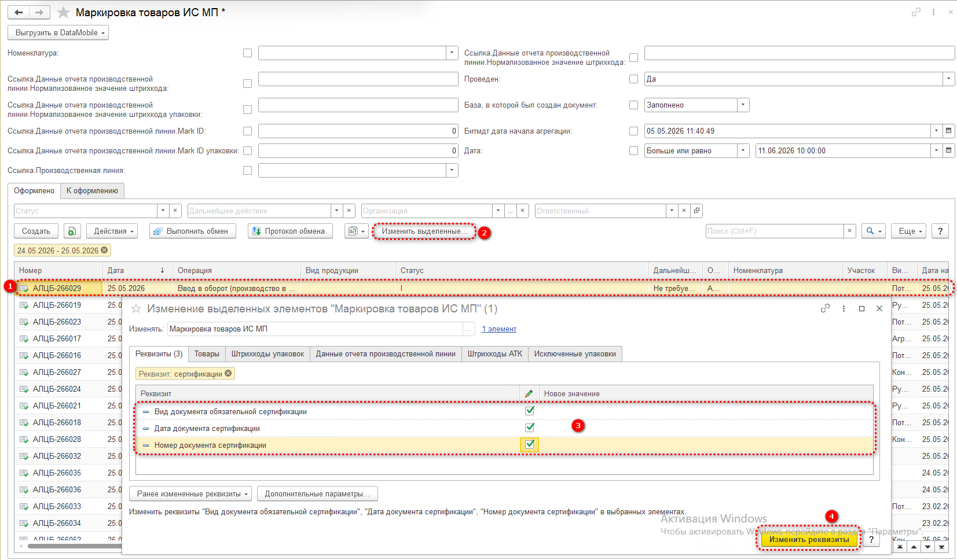Expand the Проведен value dropdown
Image resolution: width=957 pixels, height=560 pixels.
pos(948,79)
